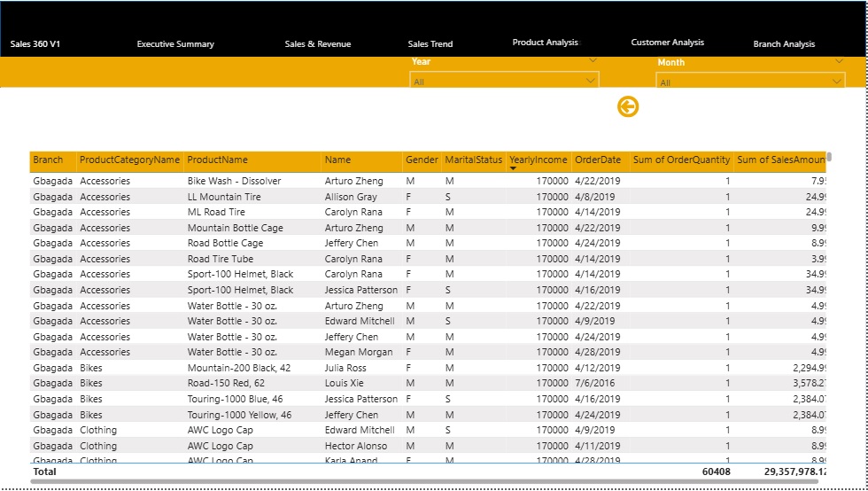Viewport: 868px width, 491px height.
Task: Sort table by Branch column header
Action: (x=48, y=160)
